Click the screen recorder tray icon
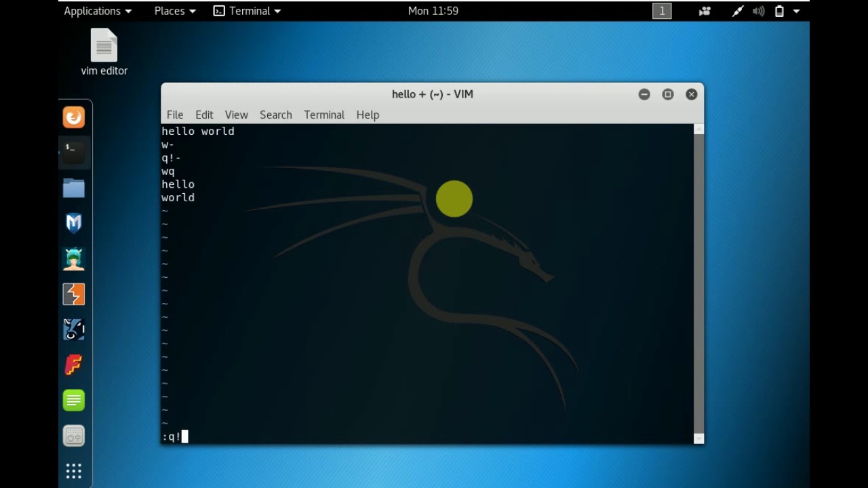Viewport: 868px width, 488px height. click(x=705, y=11)
